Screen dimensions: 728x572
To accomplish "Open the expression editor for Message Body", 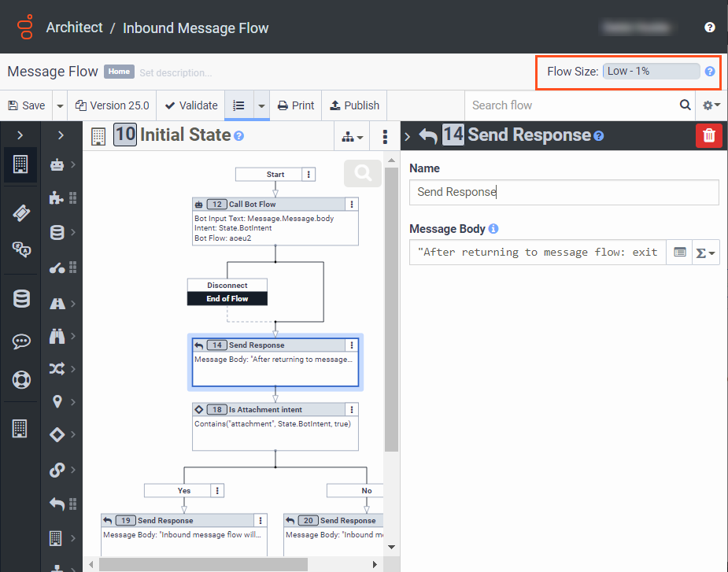I will [680, 253].
